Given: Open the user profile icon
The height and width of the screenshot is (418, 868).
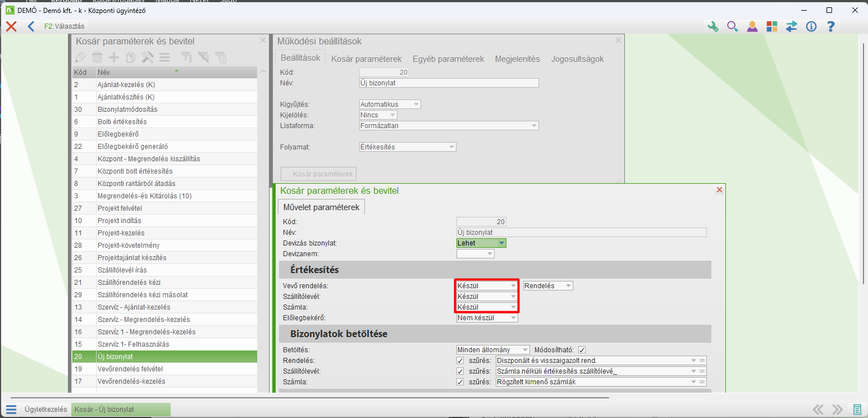Looking at the screenshot, I should coord(752,26).
